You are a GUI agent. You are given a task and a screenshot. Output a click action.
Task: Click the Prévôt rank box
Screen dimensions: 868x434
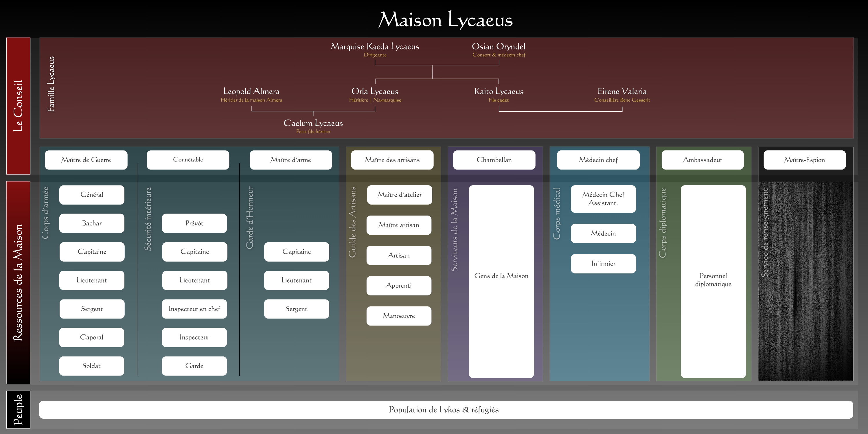click(x=194, y=223)
